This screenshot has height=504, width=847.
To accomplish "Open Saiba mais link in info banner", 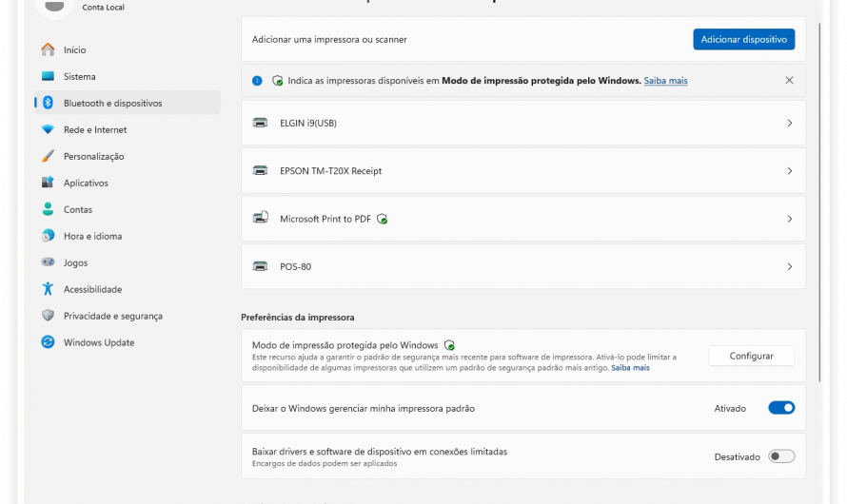I will (x=665, y=81).
